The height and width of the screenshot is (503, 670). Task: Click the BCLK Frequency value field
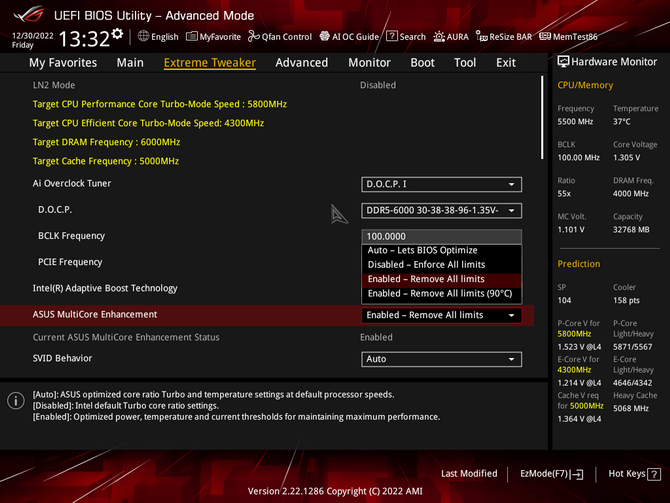[x=441, y=236]
